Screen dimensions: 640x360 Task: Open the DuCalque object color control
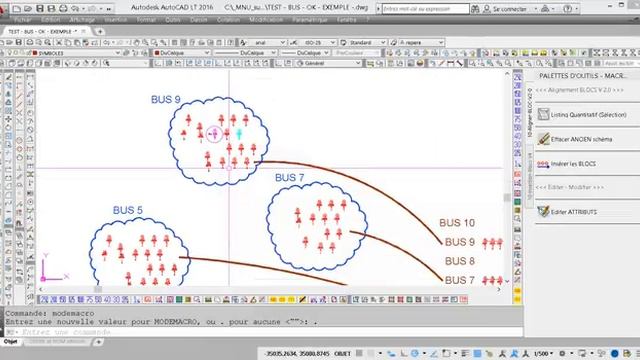click(x=182, y=53)
